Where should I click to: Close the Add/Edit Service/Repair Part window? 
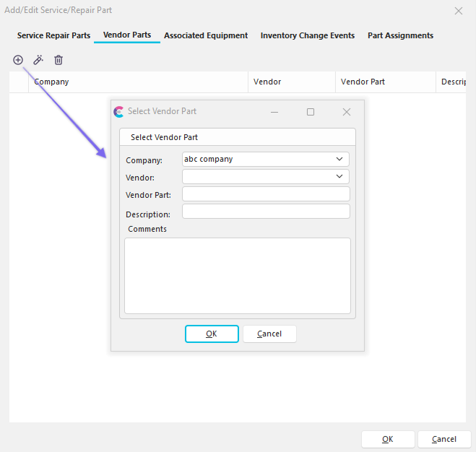tap(458, 11)
